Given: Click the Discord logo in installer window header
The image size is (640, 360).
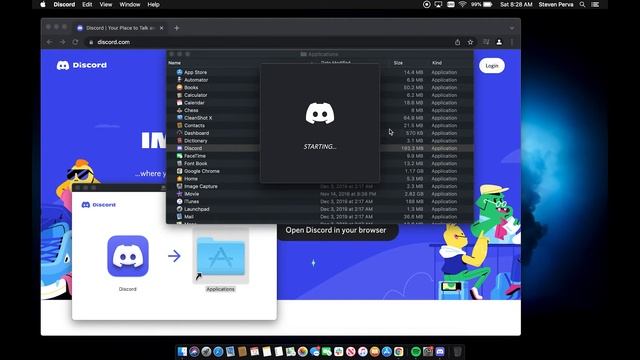Looking at the screenshot, I should [99, 205].
